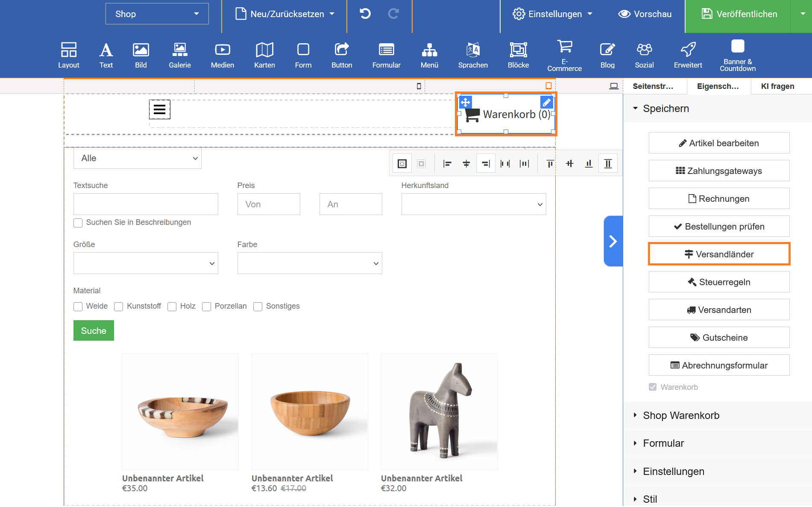The image size is (812, 507).
Task: Select the Karten map tool
Action: click(264, 56)
